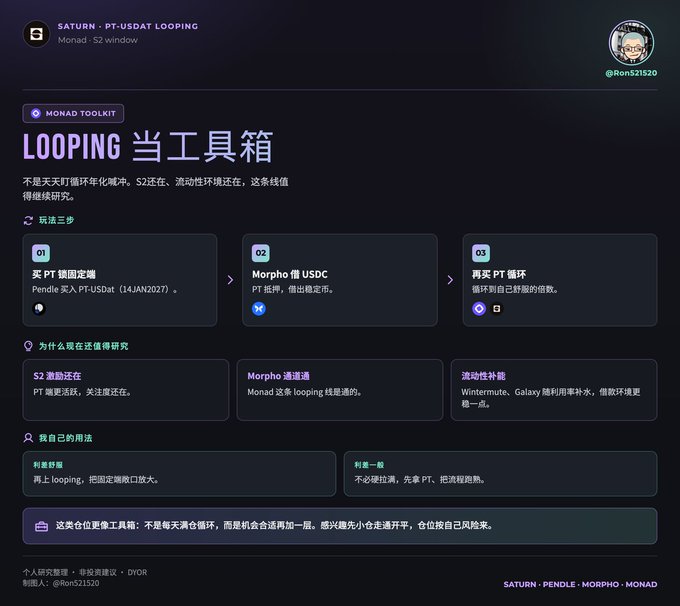The image size is (680, 606).
Task: Click the LOOPING 当工具箱 main title
Action: [x=148, y=146]
